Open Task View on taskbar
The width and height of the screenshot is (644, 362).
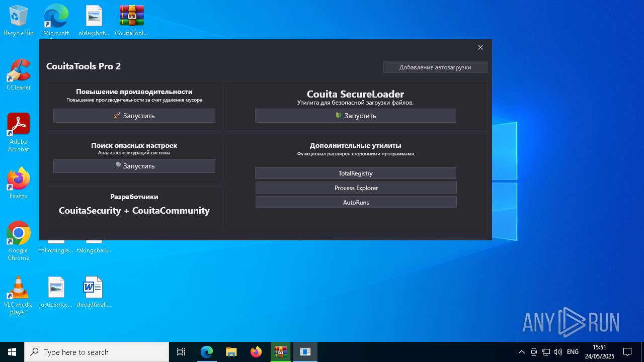click(181, 352)
